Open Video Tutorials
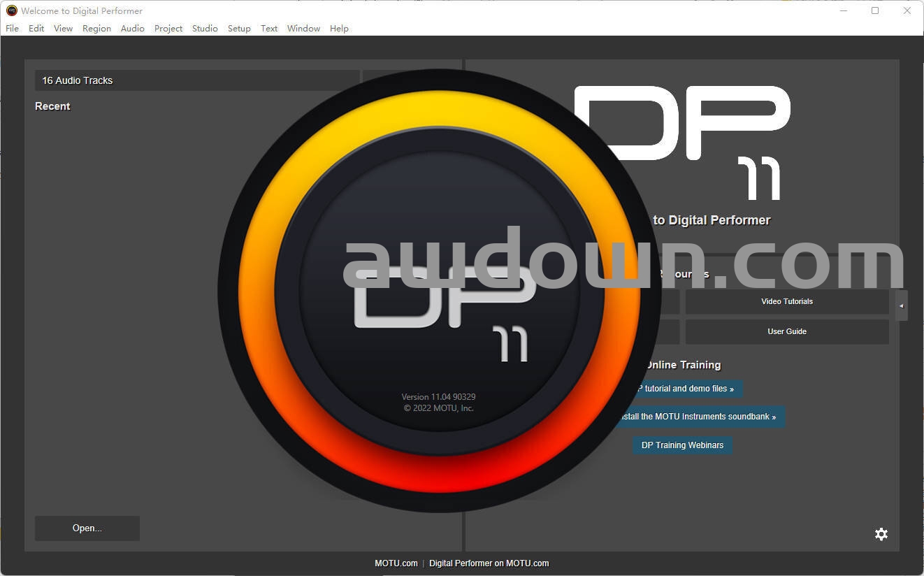The image size is (924, 576). coord(787,301)
